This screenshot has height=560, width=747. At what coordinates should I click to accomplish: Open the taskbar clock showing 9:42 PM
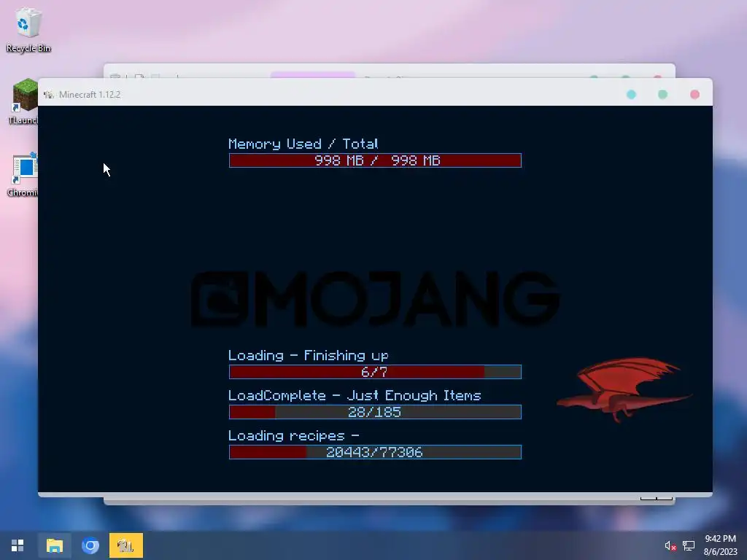pyautogui.click(x=720, y=545)
